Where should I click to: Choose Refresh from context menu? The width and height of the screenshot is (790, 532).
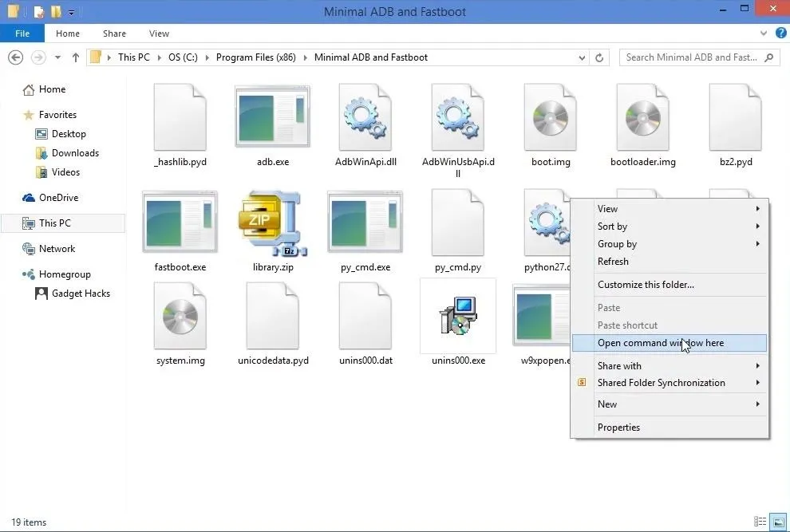(x=613, y=262)
